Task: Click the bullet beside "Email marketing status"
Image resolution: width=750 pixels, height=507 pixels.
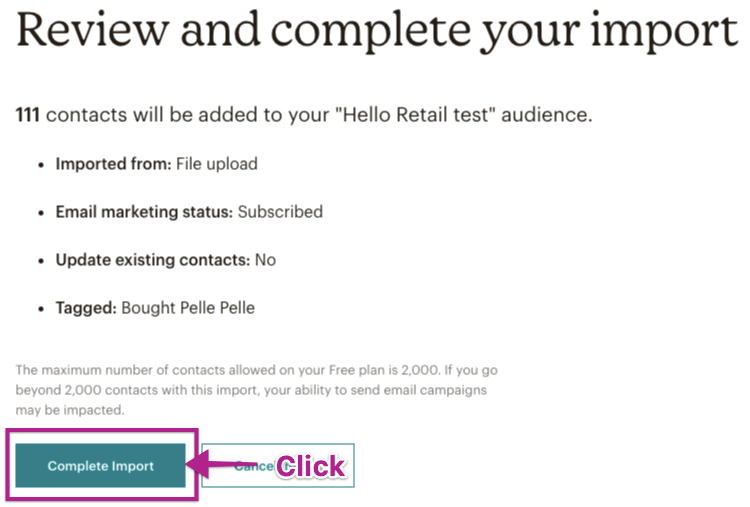Action: click(41, 213)
